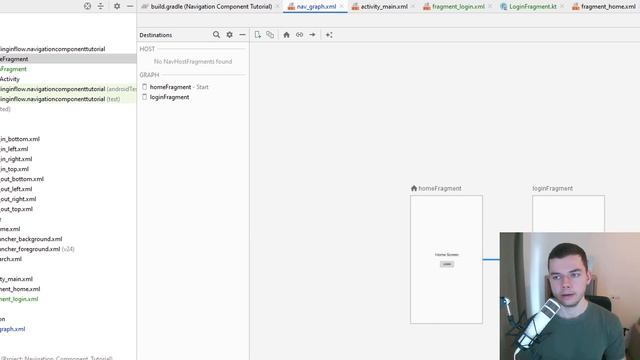Click the Project panel's locate-opened-file target icon
The height and width of the screenshot is (360, 640).
pos(87,6)
